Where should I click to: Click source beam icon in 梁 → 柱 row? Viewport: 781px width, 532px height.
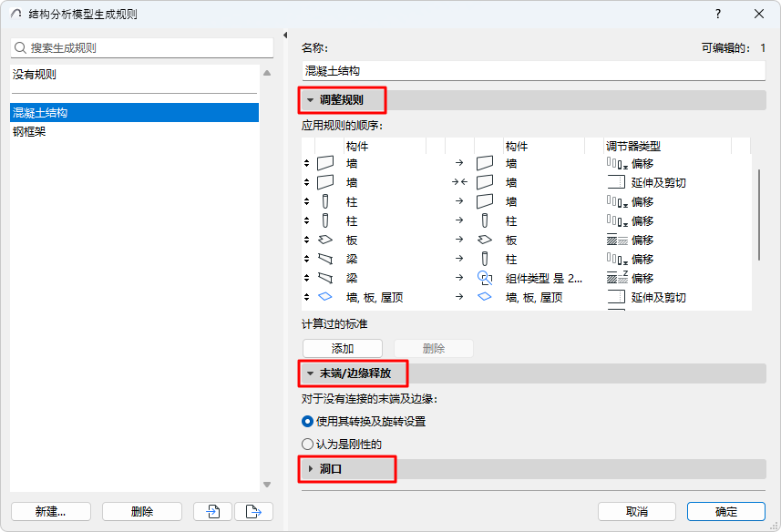(x=325, y=259)
